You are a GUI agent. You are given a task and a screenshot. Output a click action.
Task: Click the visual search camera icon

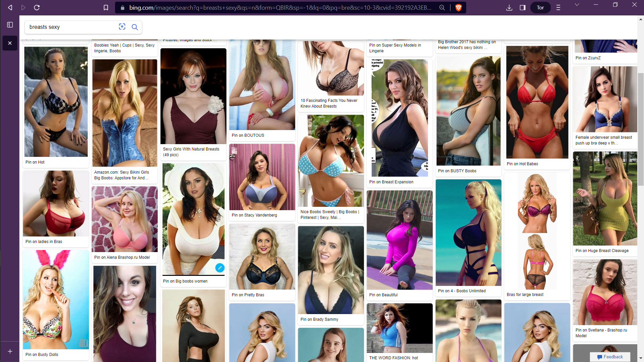[x=122, y=27]
